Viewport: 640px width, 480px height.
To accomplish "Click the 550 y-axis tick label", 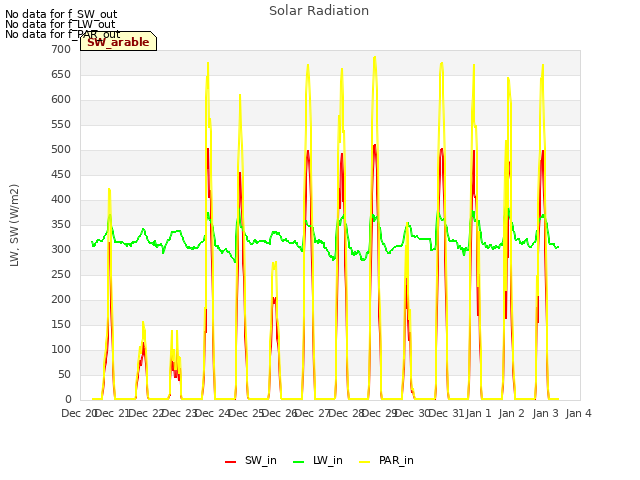I will coord(61,124).
